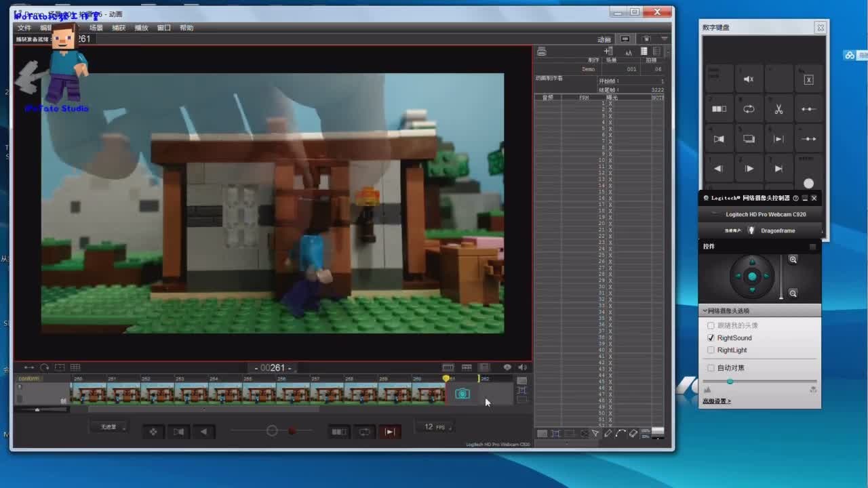
Task: Open the 窗口 (Window) menu
Action: pyautogui.click(x=163, y=28)
